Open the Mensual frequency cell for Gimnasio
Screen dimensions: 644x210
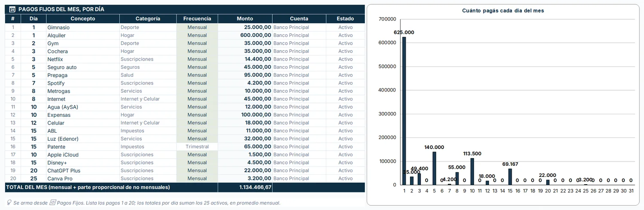(197, 27)
